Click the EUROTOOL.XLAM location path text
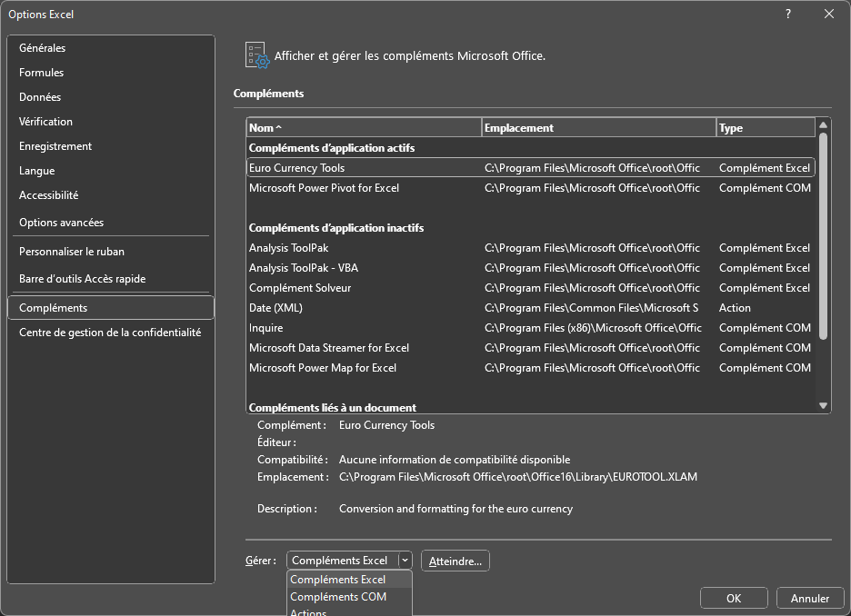The width and height of the screenshot is (851, 616). click(x=517, y=477)
